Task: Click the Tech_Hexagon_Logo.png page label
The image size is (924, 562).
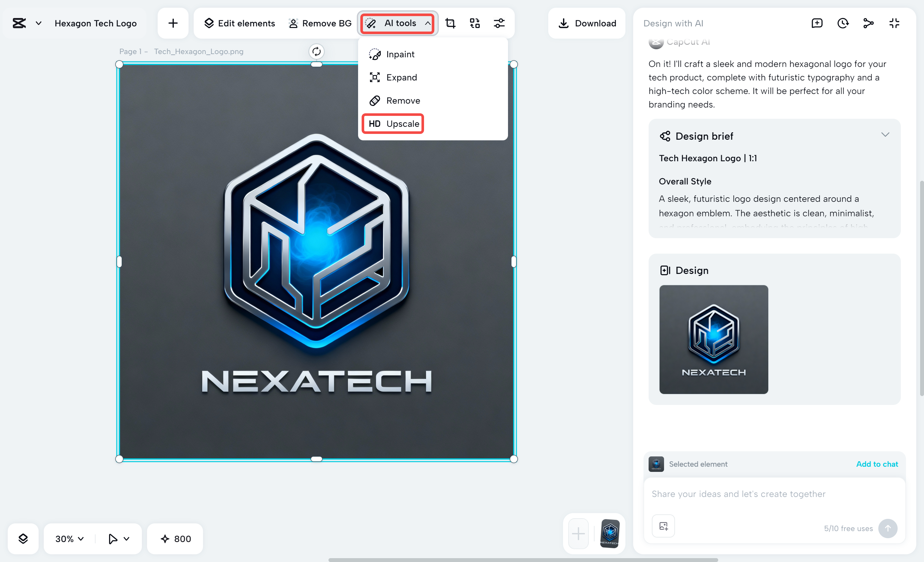Action: click(199, 52)
